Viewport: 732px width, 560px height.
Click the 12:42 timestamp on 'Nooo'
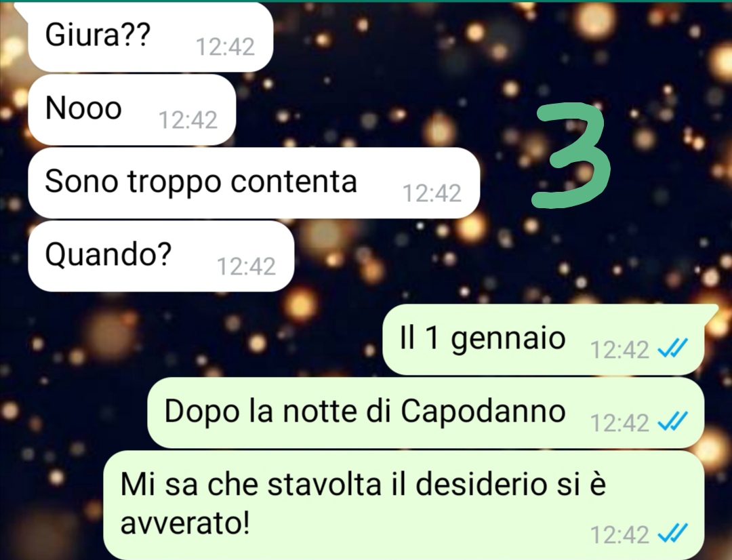188,120
